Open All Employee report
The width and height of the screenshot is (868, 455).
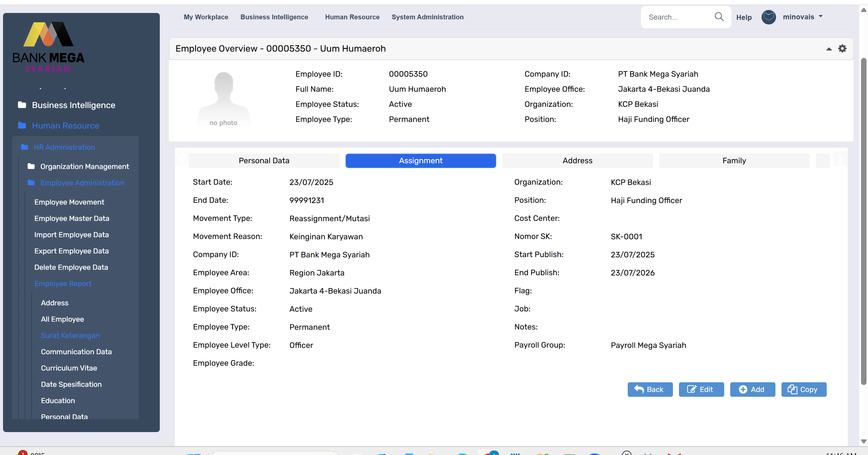pyautogui.click(x=62, y=319)
